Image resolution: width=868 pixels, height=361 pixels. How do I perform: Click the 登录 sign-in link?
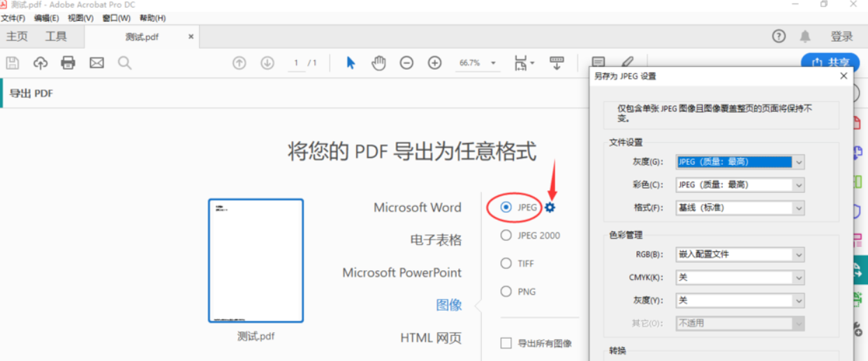pyautogui.click(x=841, y=36)
